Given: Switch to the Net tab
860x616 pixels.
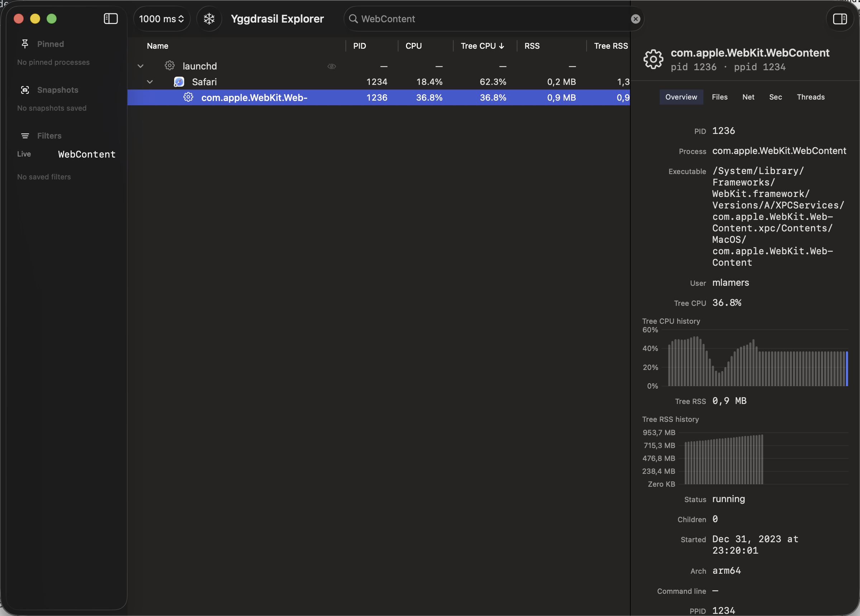Looking at the screenshot, I should (748, 97).
